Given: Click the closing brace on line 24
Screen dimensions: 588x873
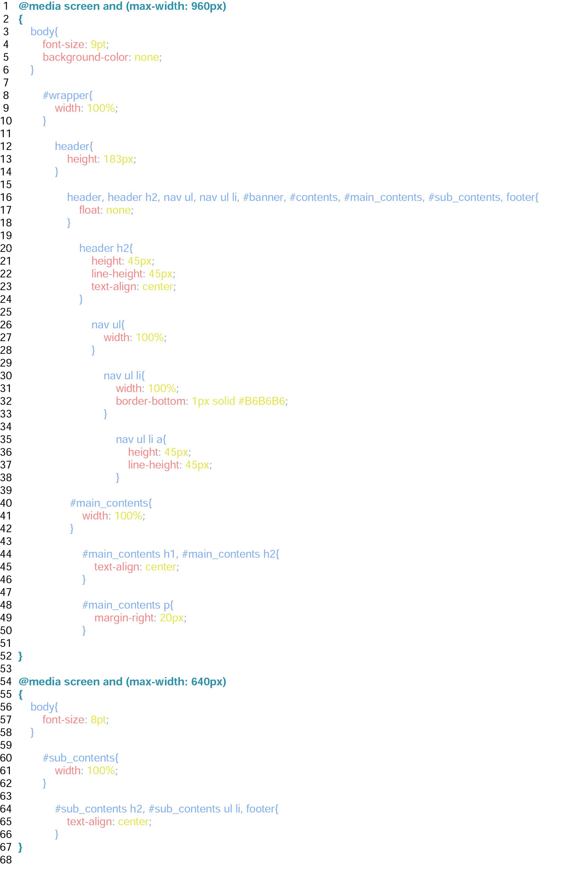Looking at the screenshot, I should (81, 299).
